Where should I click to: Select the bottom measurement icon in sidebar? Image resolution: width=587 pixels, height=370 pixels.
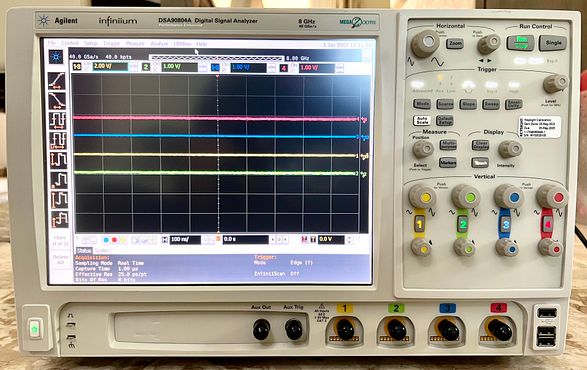[x=60, y=219]
